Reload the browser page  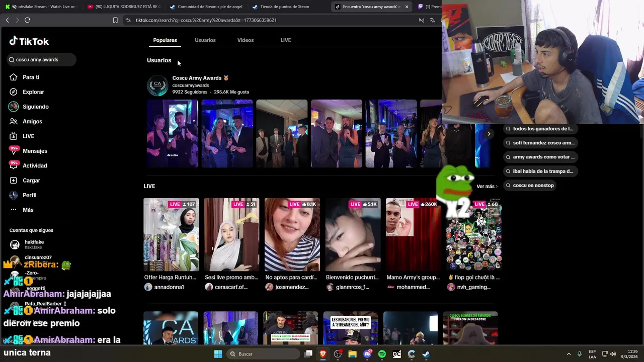pyautogui.click(x=27, y=20)
